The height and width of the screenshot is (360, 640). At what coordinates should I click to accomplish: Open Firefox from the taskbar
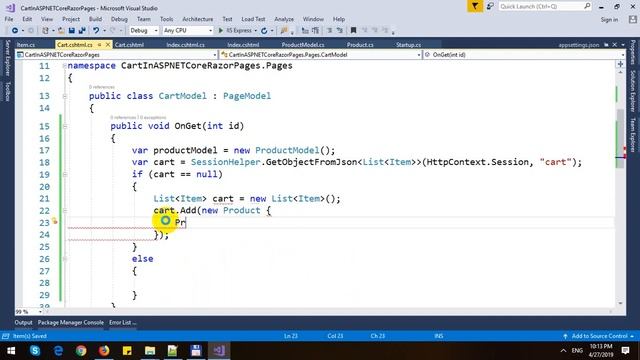coord(104,351)
